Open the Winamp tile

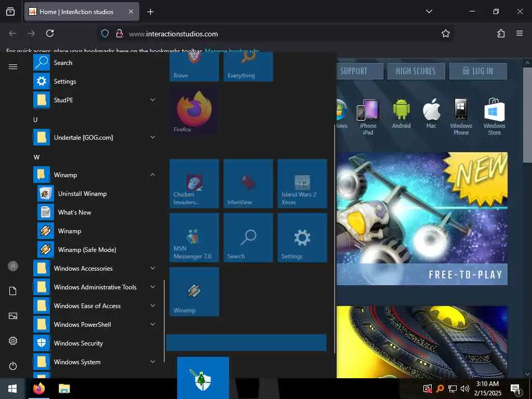tap(194, 292)
